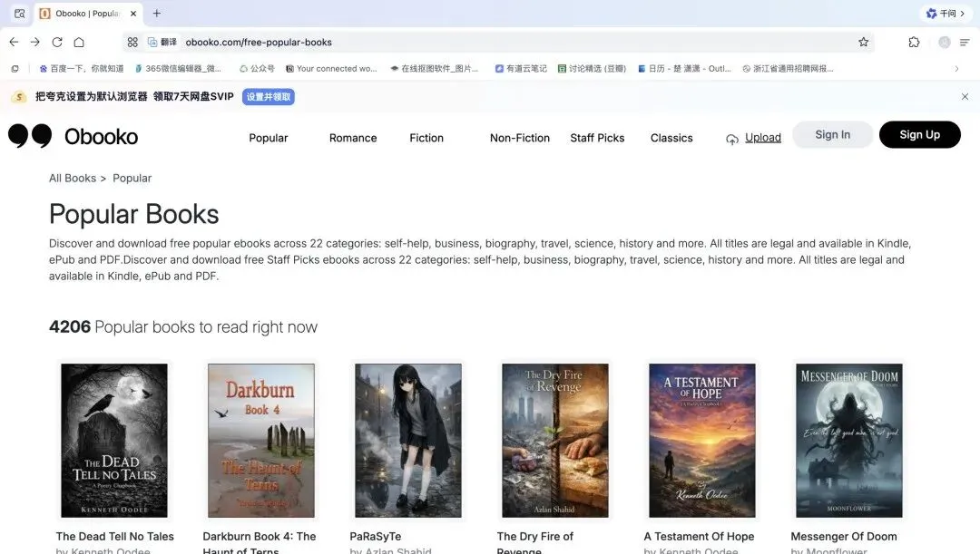Dismiss the default browser promotion banner
This screenshot has width=980, height=554.
point(965,96)
